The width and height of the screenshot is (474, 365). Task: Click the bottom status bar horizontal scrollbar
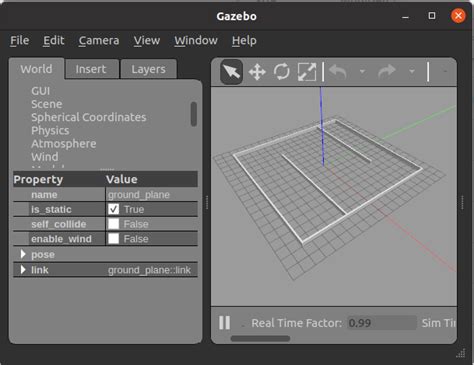pos(260,339)
